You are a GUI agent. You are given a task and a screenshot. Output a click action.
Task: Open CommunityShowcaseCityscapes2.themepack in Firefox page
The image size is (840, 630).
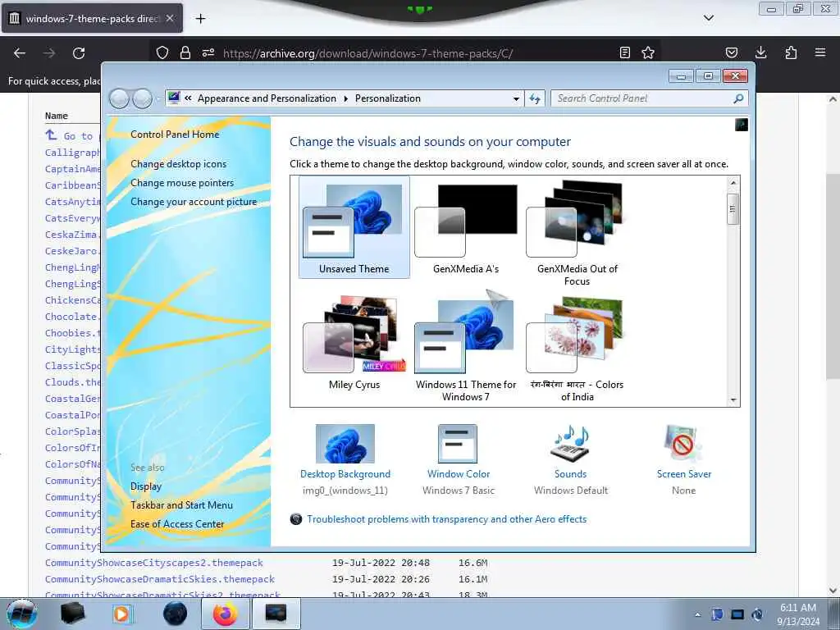[154, 563]
